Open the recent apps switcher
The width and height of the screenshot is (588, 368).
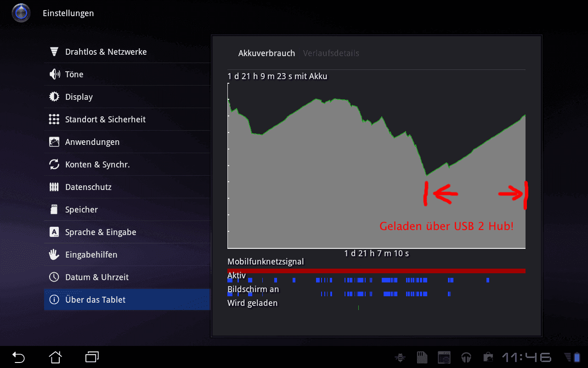click(92, 357)
